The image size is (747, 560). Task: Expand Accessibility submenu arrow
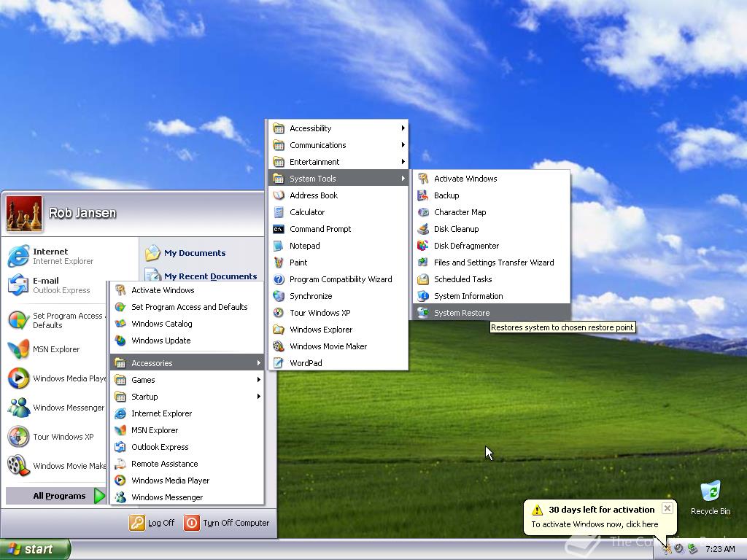pos(403,128)
